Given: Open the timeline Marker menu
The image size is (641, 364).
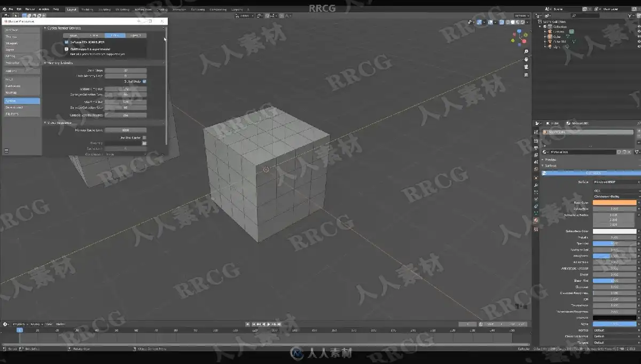Looking at the screenshot, I should [60, 324].
